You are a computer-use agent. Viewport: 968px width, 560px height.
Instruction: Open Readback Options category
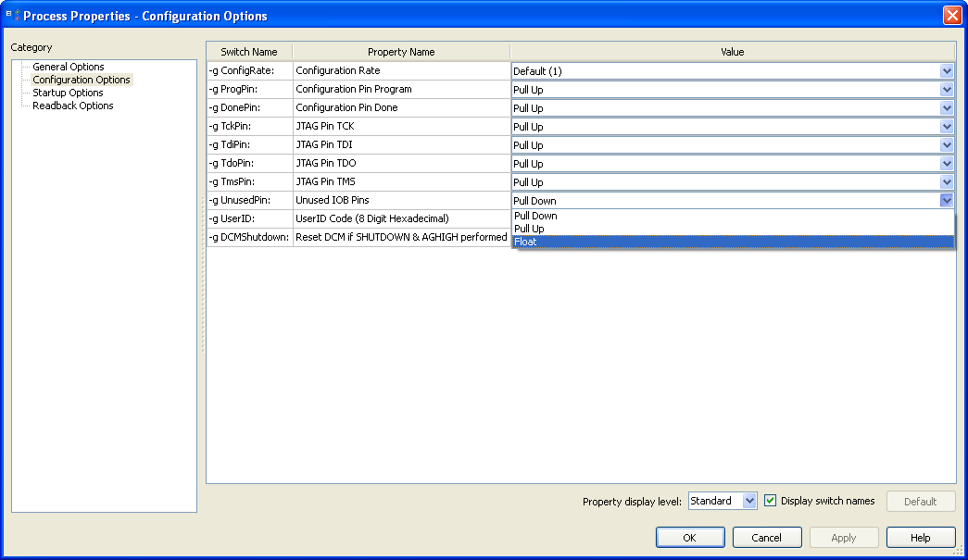[73, 106]
